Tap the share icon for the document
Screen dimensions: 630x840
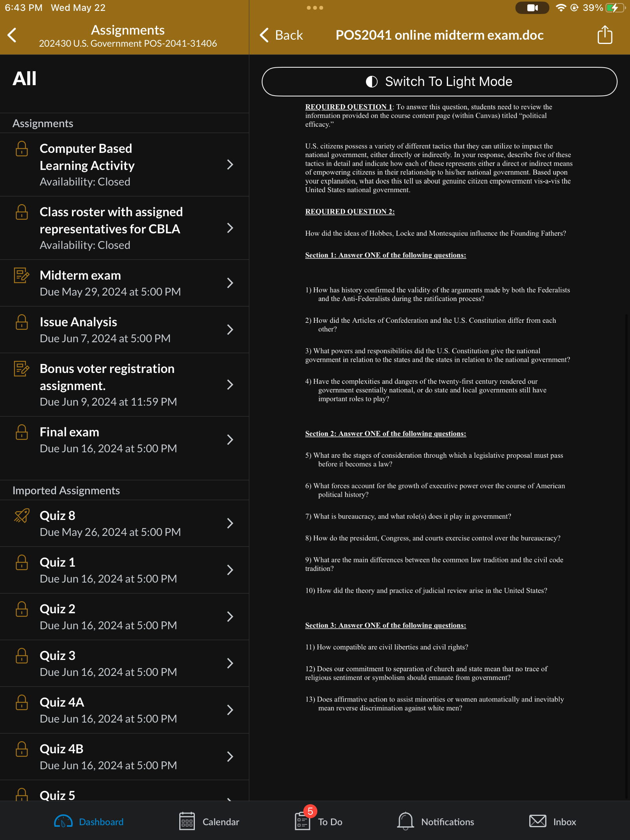[605, 35]
